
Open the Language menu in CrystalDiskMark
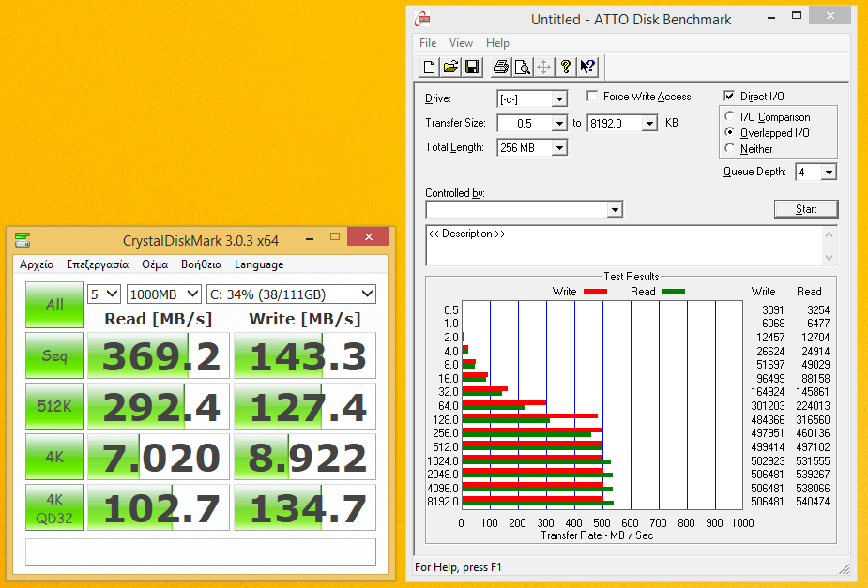pos(259,264)
